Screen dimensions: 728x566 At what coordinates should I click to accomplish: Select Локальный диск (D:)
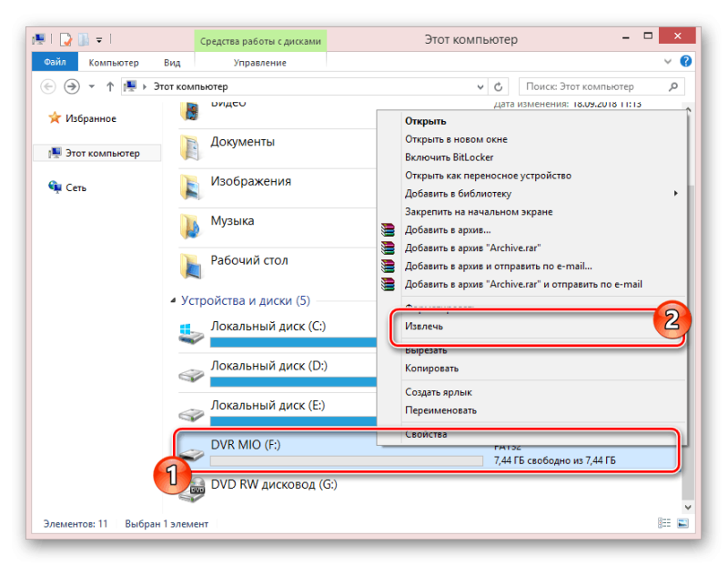point(268,366)
